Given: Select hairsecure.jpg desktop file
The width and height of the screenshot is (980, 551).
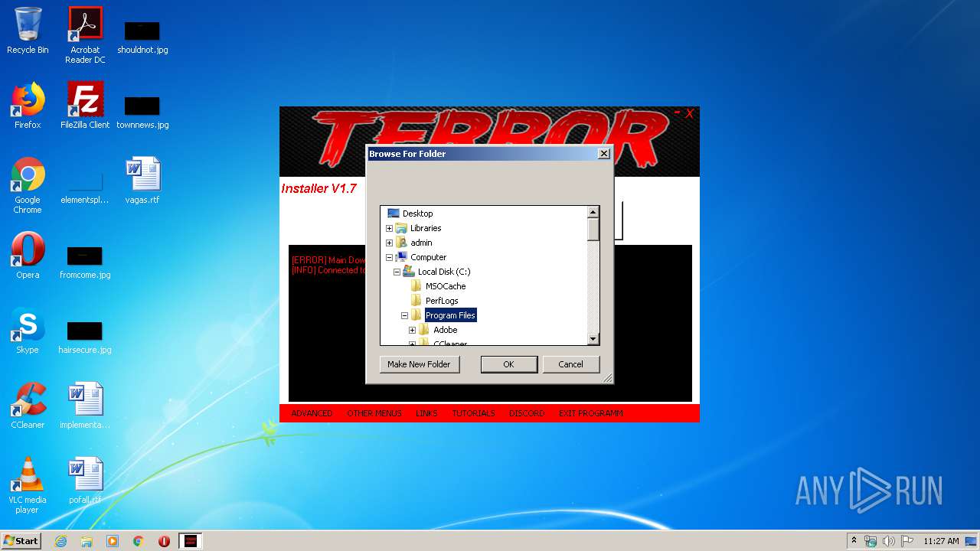Looking at the screenshot, I should click(x=85, y=337).
